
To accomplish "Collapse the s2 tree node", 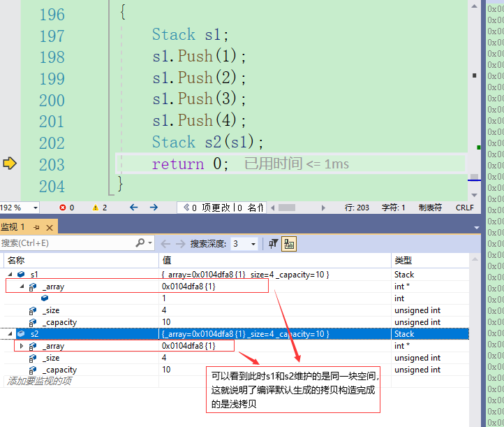I will coord(10,334).
